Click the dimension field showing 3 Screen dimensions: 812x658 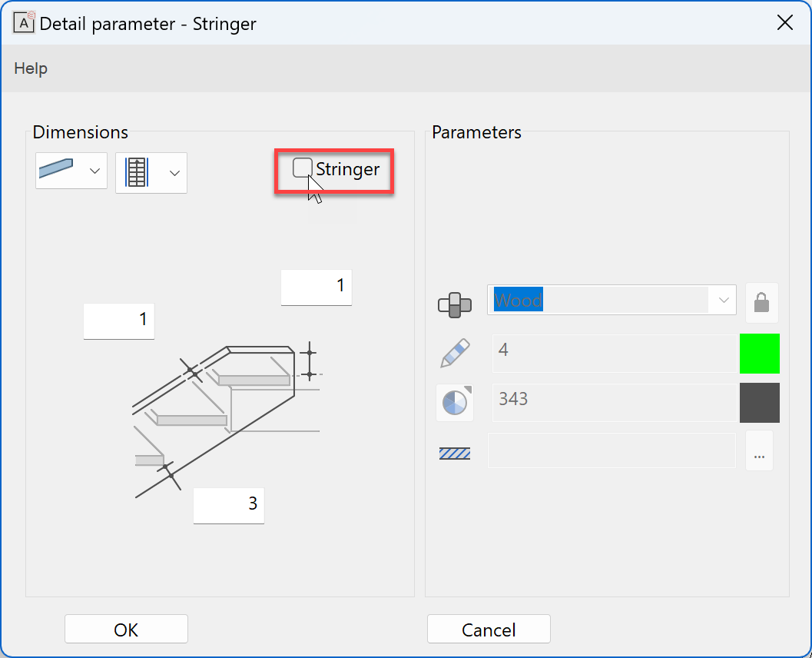[x=228, y=505]
